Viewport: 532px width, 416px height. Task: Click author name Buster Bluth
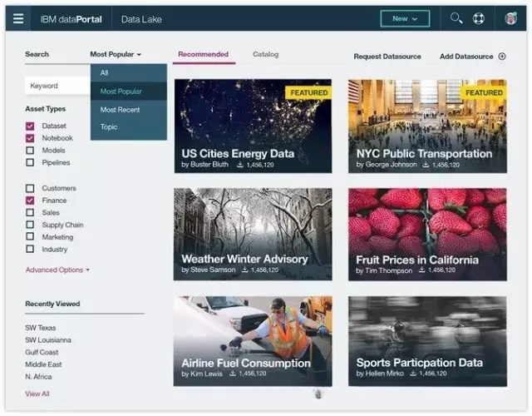pyautogui.click(x=209, y=165)
